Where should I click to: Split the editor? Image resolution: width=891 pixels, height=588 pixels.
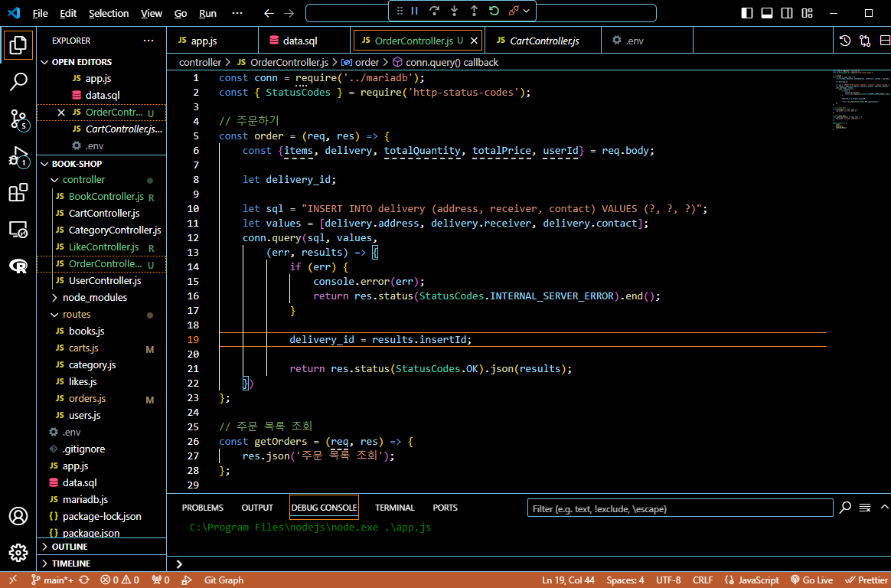pos(885,41)
